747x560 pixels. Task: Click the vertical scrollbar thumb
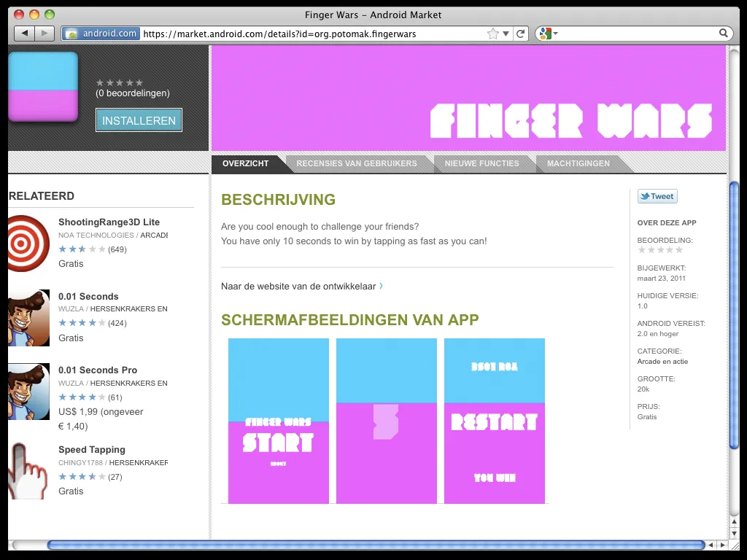[x=734, y=315]
